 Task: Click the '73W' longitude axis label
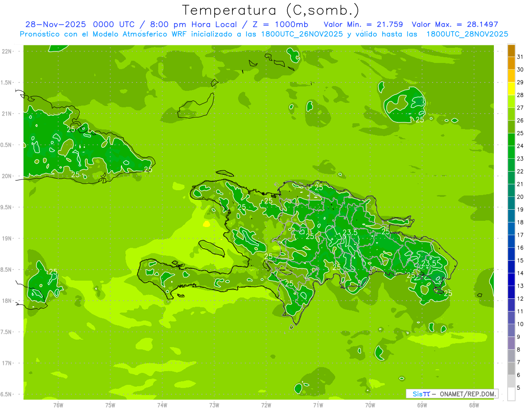point(214,405)
